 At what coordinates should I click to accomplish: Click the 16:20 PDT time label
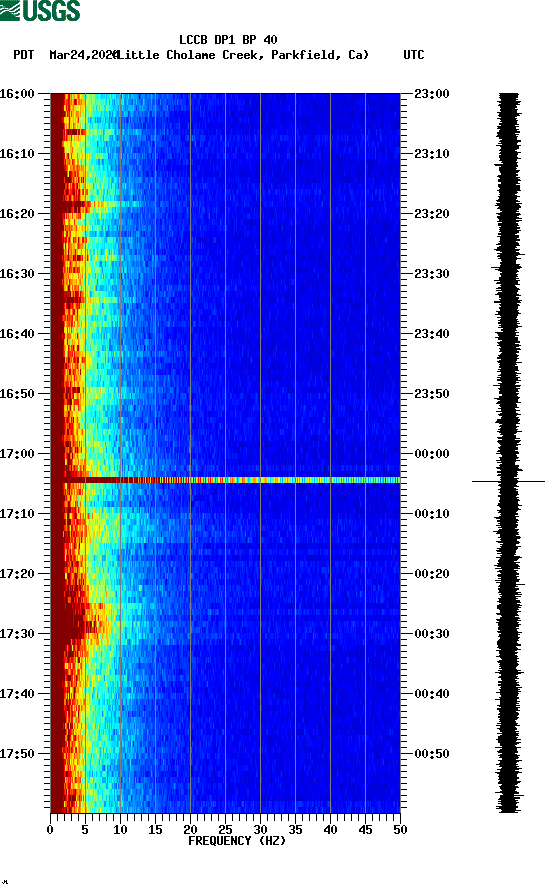(17, 214)
